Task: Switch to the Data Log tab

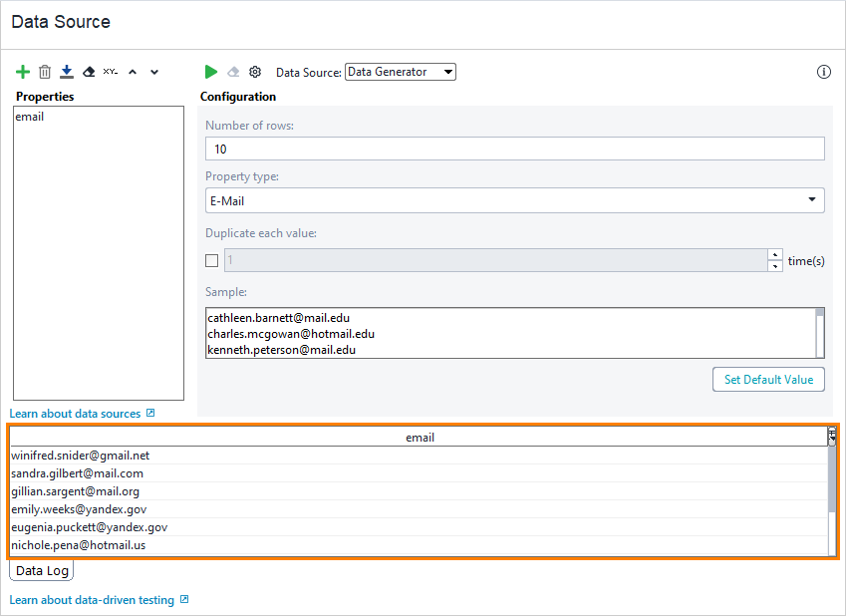Action: pos(41,569)
